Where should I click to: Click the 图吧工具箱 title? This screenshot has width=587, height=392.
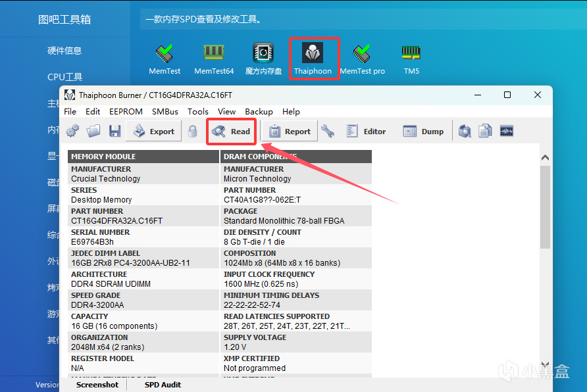[64, 20]
